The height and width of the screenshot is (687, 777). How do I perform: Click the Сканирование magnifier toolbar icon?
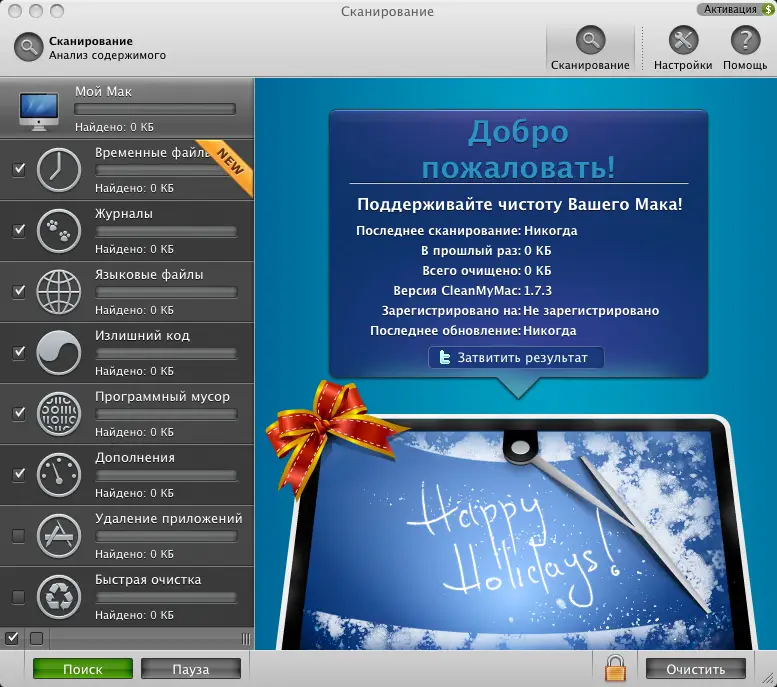tap(590, 40)
